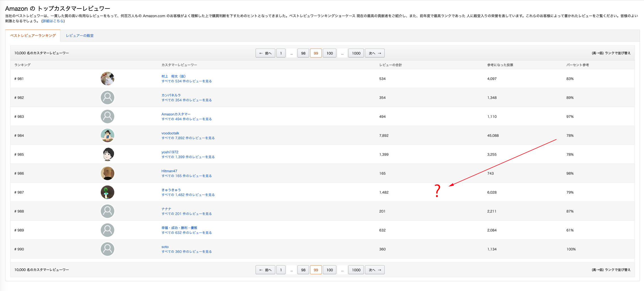View すべての 1,482 件のレビューを見る link

point(188,195)
